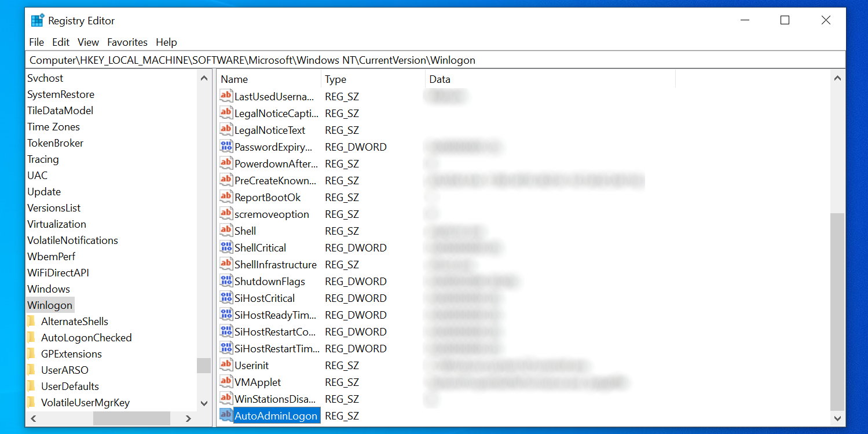
Task: Select the Tracing key
Action: [x=43, y=159]
